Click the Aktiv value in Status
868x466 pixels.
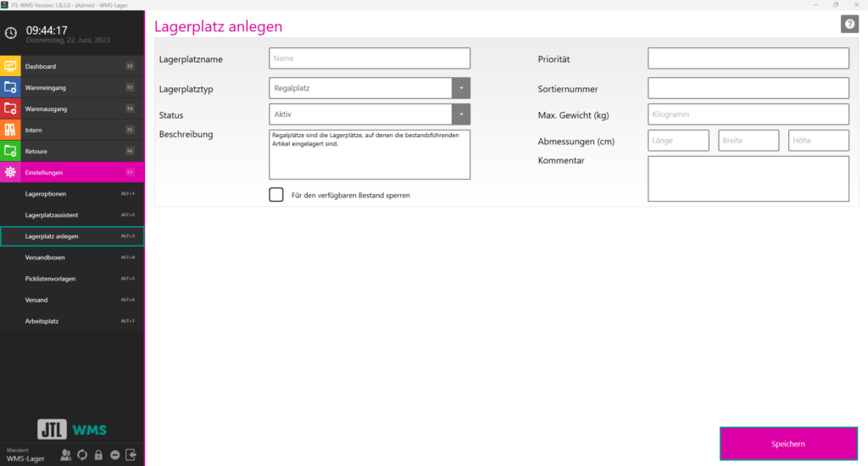point(283,114)
